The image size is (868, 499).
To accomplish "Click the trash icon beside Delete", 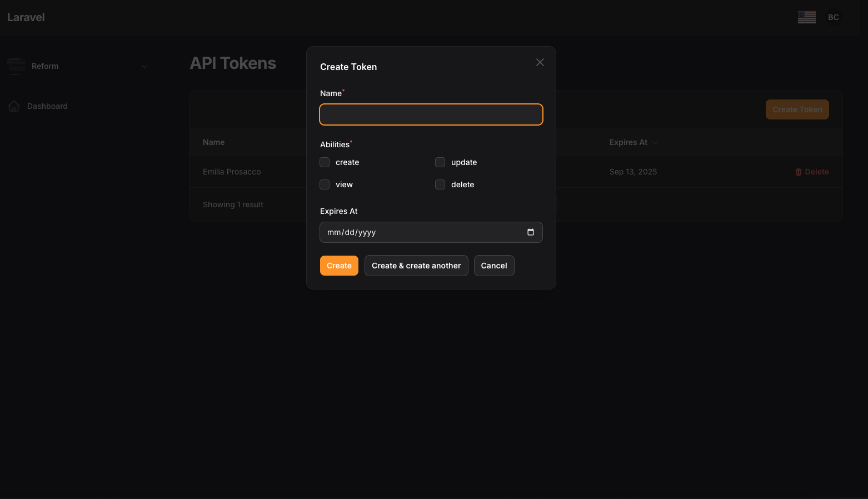I will [x=799, y=172].
